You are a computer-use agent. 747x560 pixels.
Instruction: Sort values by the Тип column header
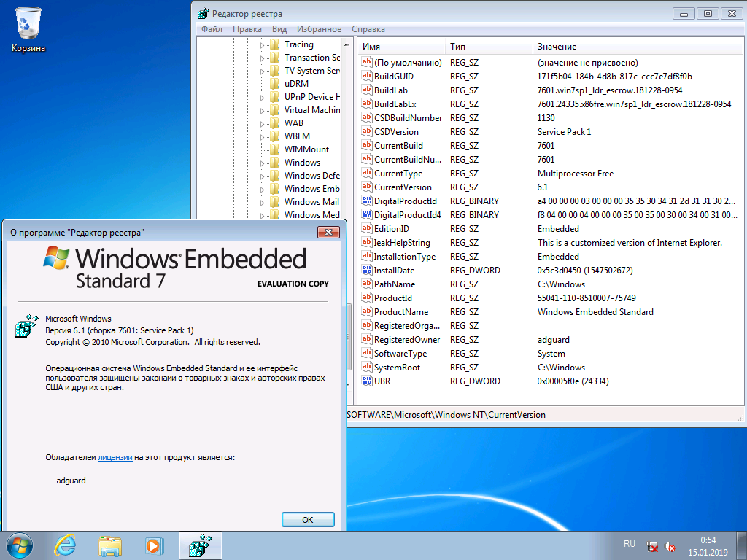click(x=489, y=47)
